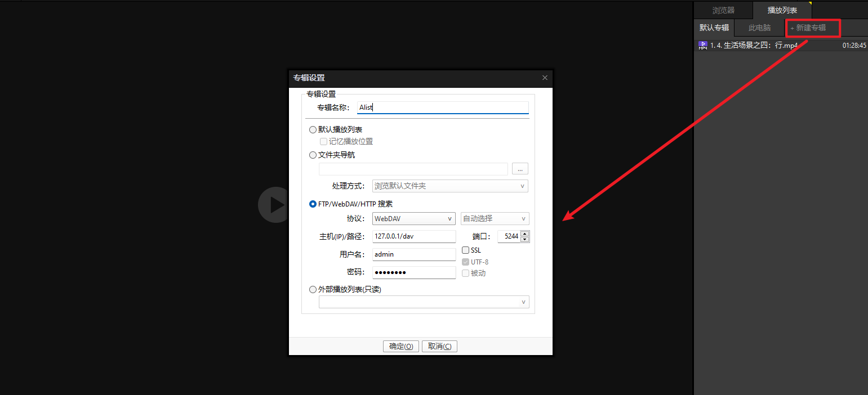Viewport: 868px width, 395px height.
Task: Open the 协议 WebDAV dropdown
Action: tap(413, 218)
